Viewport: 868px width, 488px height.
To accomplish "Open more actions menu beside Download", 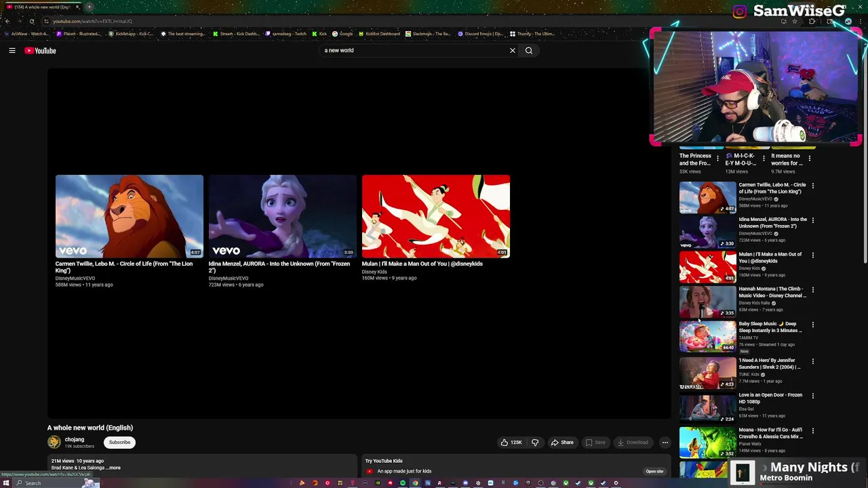I will pos(665,443).
